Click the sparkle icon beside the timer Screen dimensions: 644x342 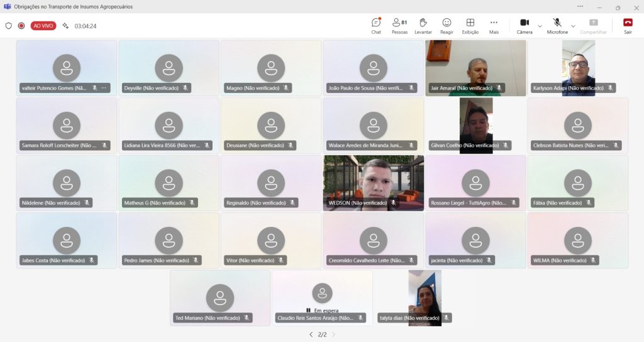point(65,26)
